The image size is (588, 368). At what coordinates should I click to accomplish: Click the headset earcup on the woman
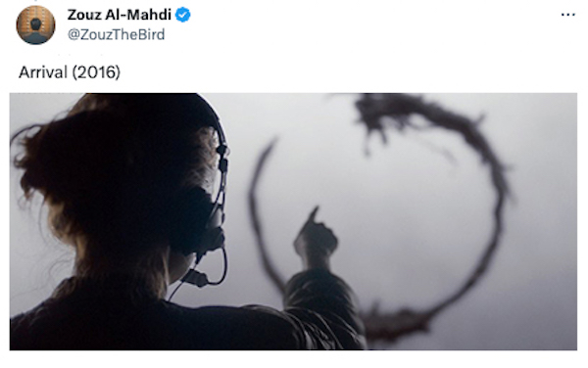tap(197, 221)
